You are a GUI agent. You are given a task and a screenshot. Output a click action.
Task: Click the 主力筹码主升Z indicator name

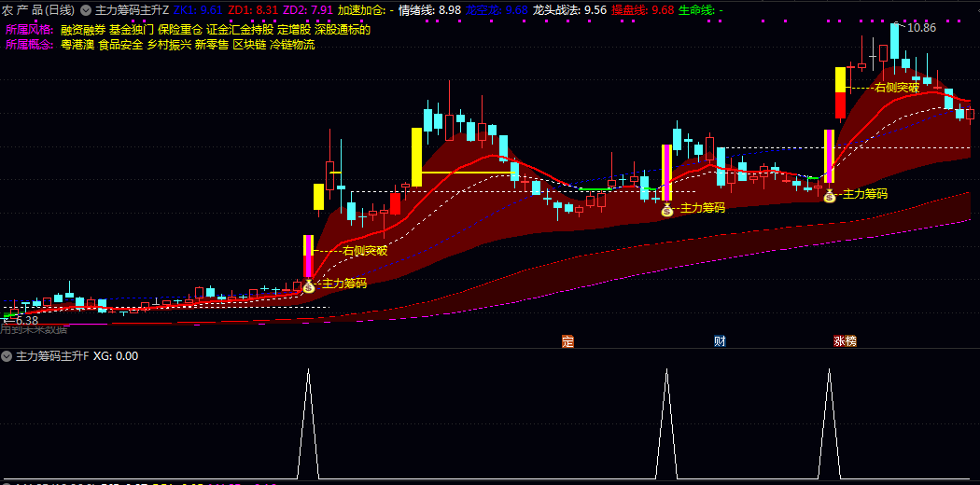click(x=132, y=10)
